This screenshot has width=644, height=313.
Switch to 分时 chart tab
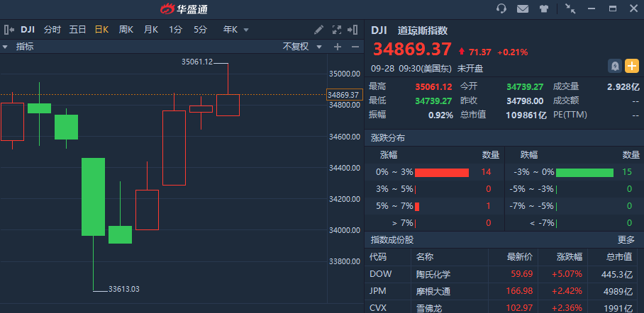pyautogui.click(x=52, y=30)
